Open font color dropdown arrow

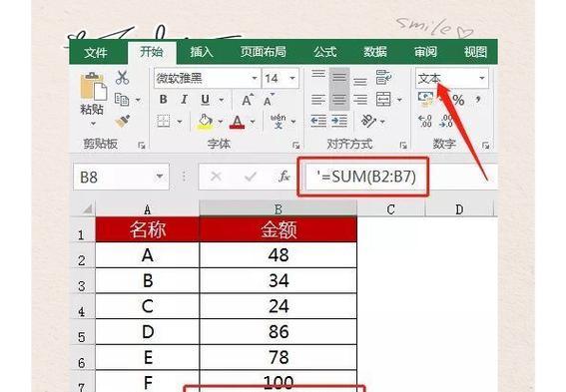(x=253, y=122)
